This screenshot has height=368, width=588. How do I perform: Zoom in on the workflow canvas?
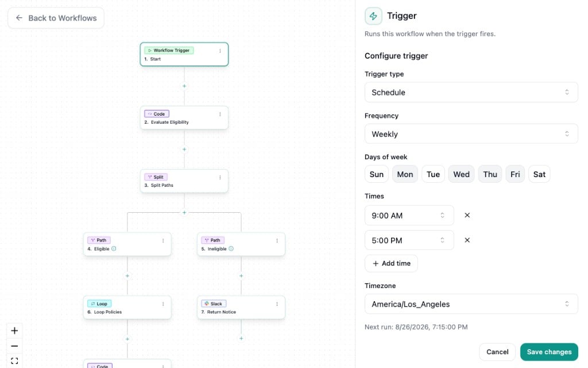tap(14, 331)
